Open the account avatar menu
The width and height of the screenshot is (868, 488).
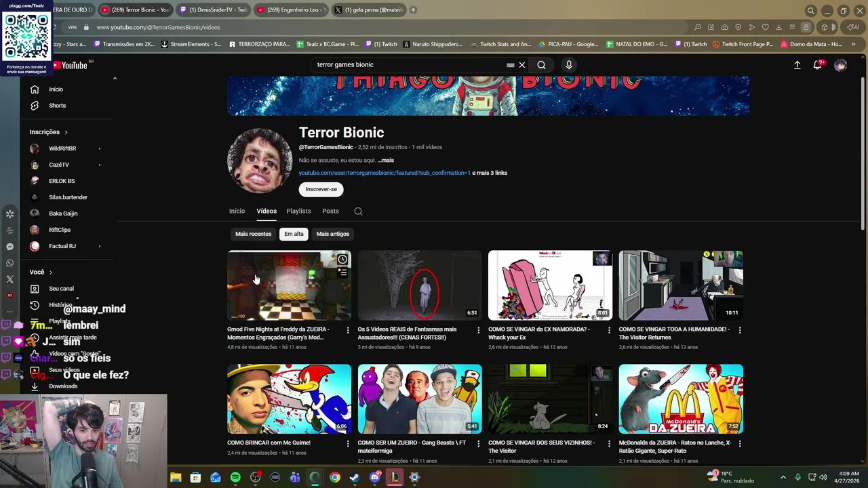click(x=840, y=65)
